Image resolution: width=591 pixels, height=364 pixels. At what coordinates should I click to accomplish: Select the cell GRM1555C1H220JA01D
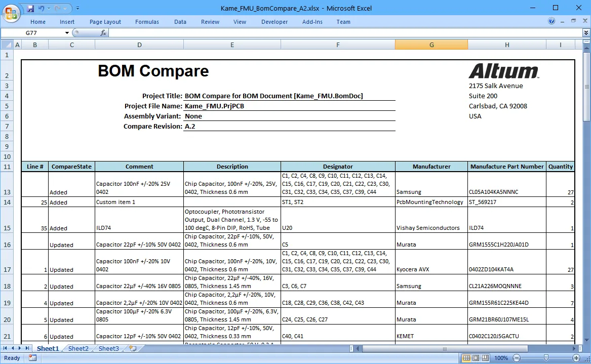[x=507, y=241]
